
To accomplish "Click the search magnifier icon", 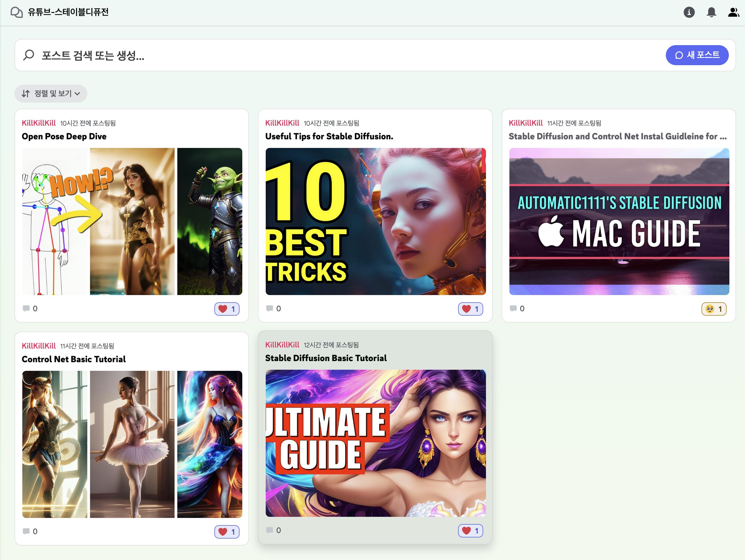I will pos(29,55).
